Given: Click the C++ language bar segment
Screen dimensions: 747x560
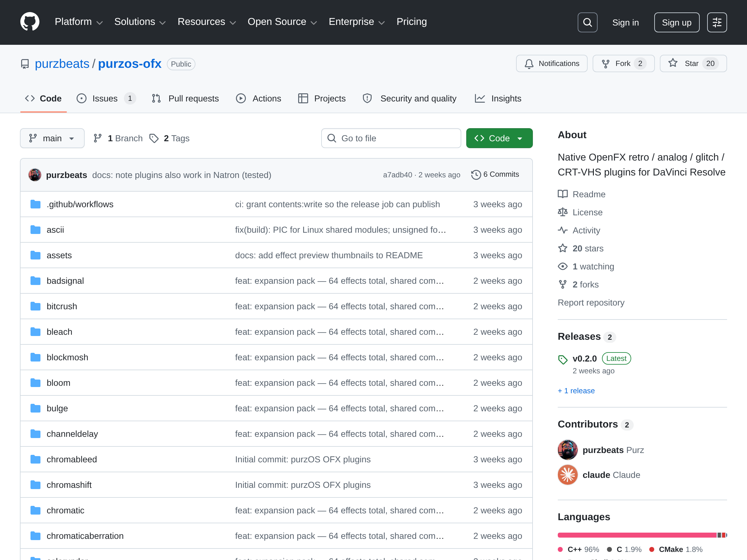Looking at the screenshot, I should (637, 535).
